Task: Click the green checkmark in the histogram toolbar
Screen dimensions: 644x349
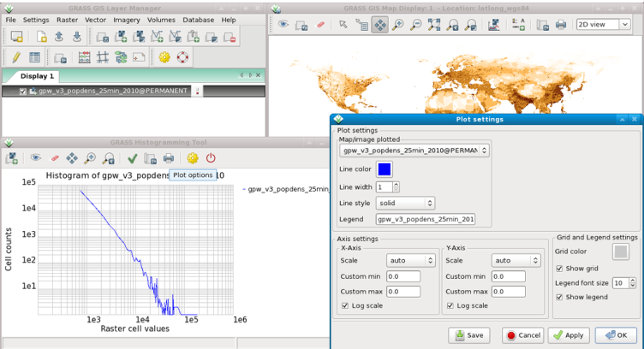Action: click(x=132, y=158)
